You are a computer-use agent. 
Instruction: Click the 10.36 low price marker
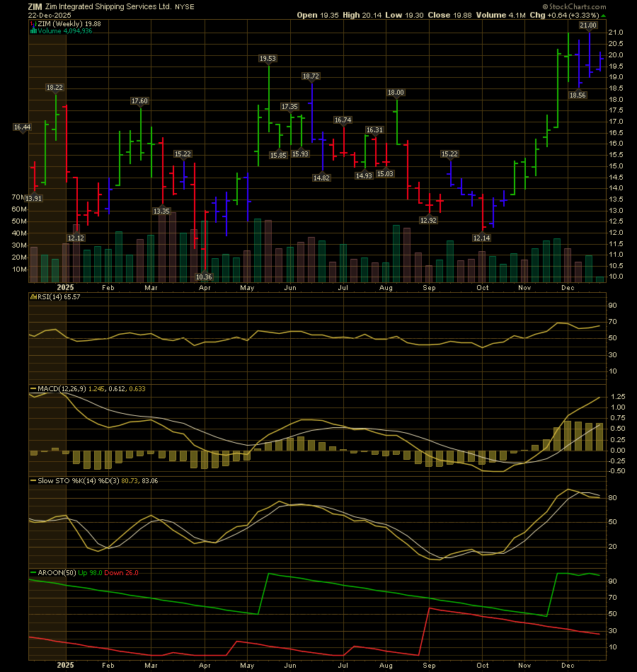point(204,277)
